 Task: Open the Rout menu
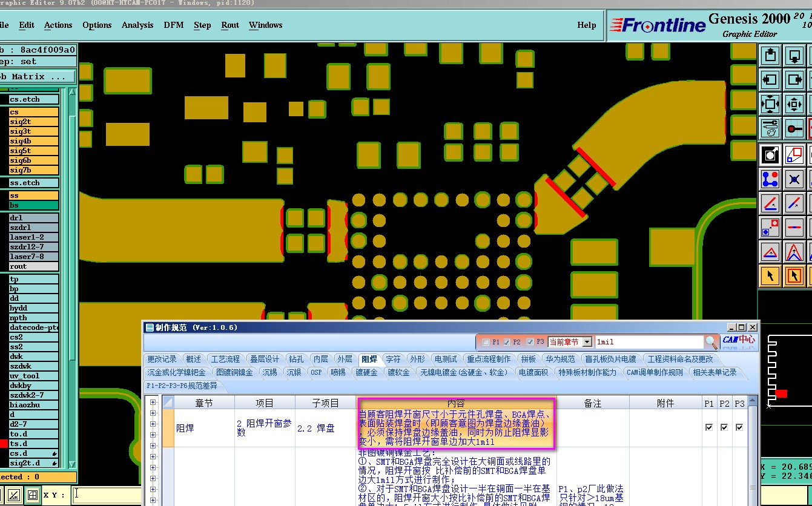[x=230, y=25]
